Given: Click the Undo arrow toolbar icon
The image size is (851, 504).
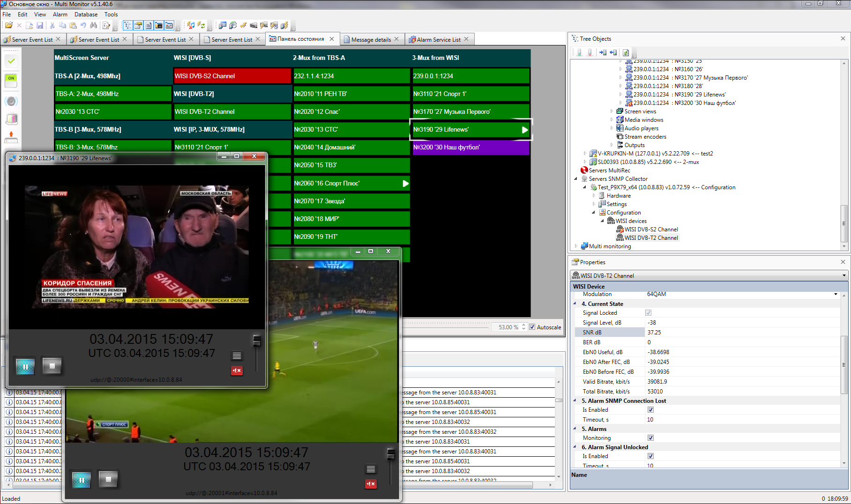Looking at the screenshot, I should pyautogui.click(x=83, y=25).
